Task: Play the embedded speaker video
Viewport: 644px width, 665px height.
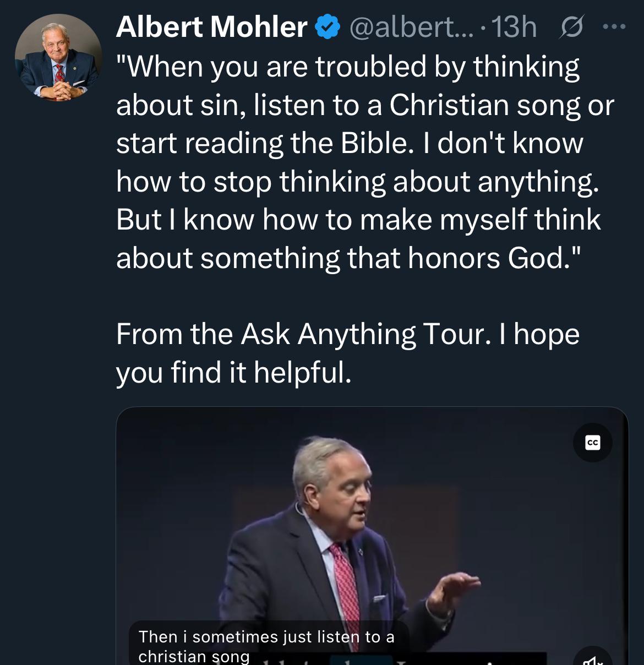Action: (372, 528)
